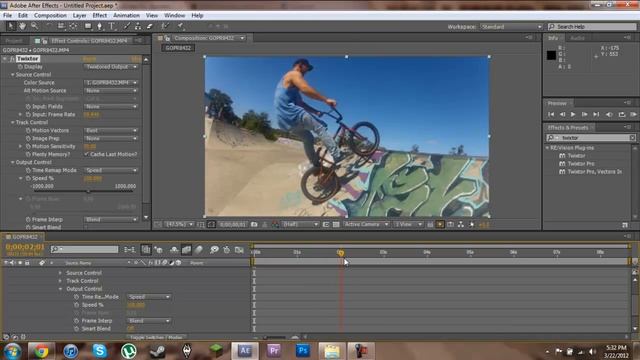Open the Color Source dropdown
This screenshot has width=640, height=360.
[x=111, y=82]
